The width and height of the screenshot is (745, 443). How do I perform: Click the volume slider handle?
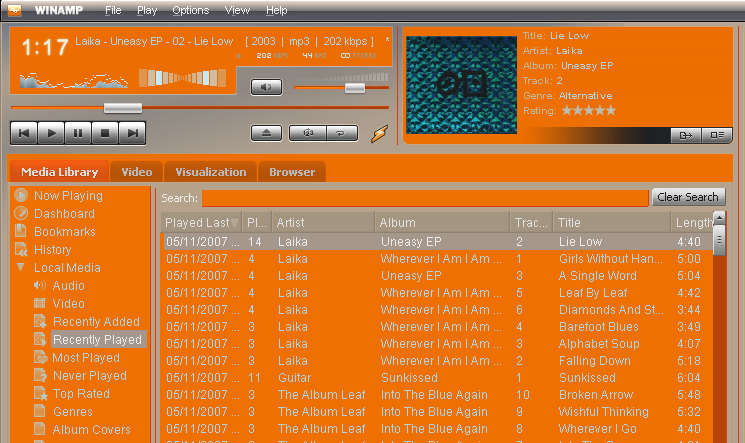pyautogui.click(x=354, y=88)
